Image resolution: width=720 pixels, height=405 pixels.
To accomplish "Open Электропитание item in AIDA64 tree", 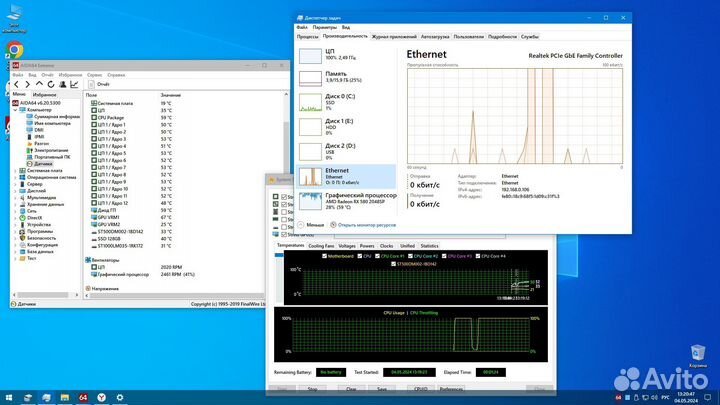I will 47,150.
